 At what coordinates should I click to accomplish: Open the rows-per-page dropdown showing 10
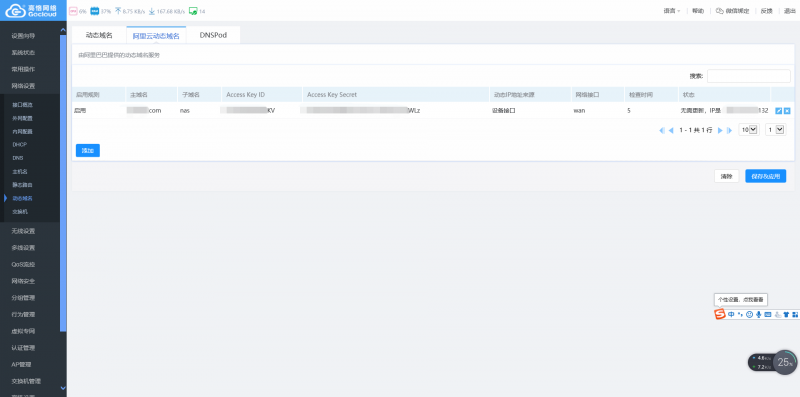click(x=749, y=130)
